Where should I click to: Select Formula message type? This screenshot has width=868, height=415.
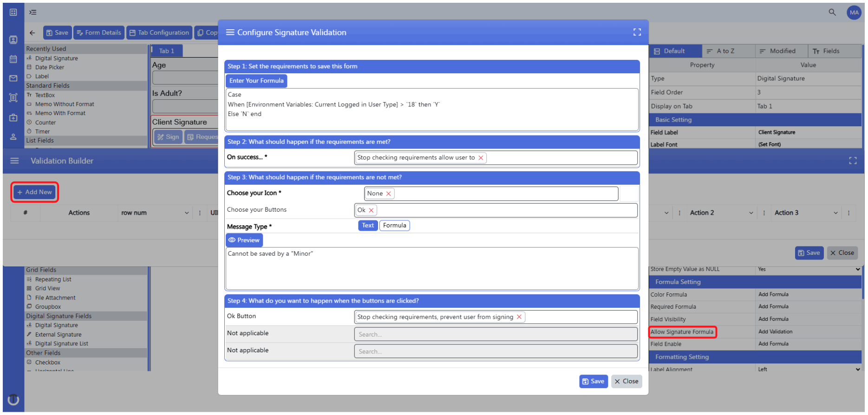pyautogui.click(x=395, y=226)
